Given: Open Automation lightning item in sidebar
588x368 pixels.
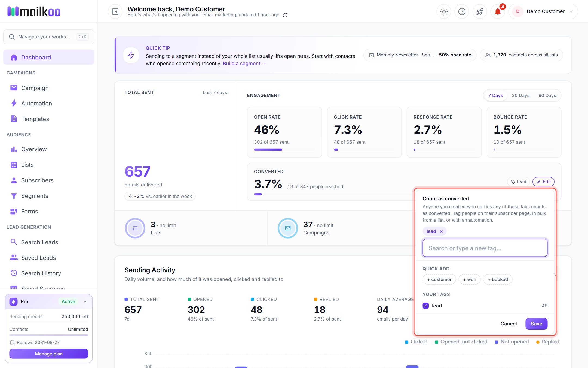Looking at the screenshot, I should 49,103.
